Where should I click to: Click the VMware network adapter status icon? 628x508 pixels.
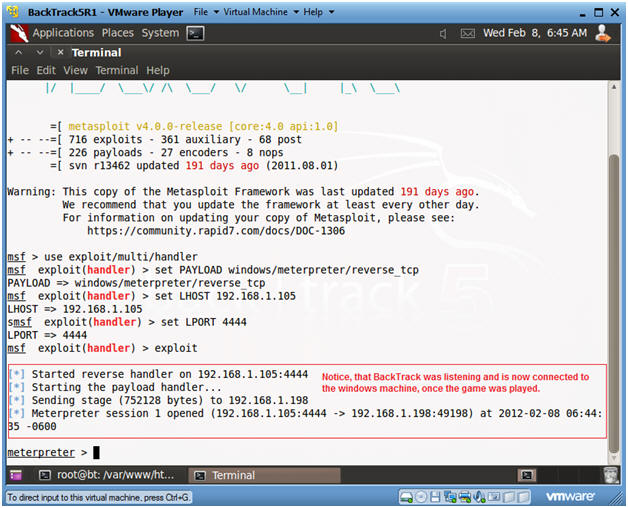point(450,497)
